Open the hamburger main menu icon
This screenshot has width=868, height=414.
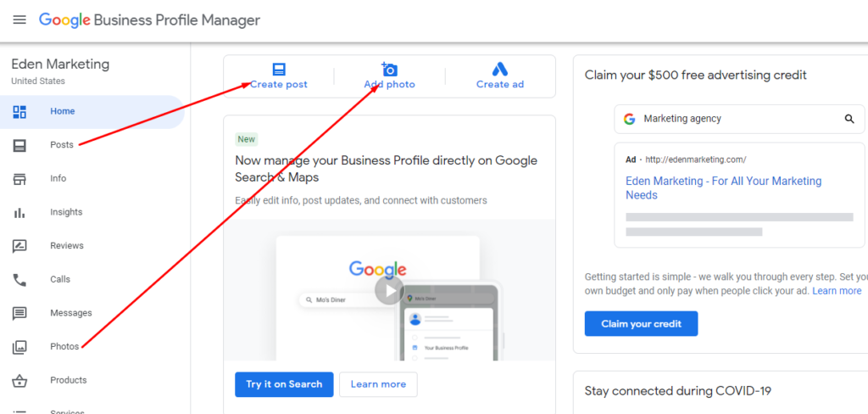coord(19,20)
